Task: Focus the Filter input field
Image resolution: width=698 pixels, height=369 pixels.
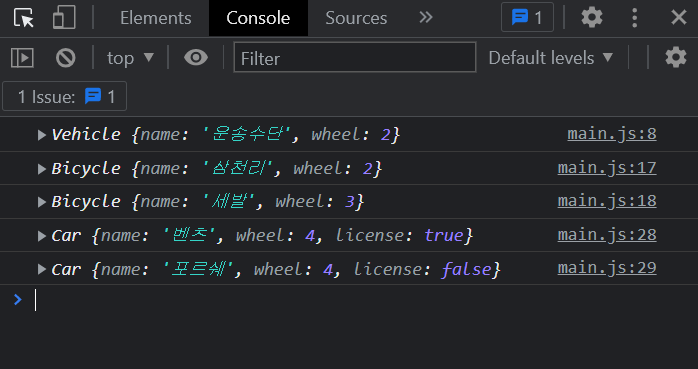Action: tap(355, 57)
